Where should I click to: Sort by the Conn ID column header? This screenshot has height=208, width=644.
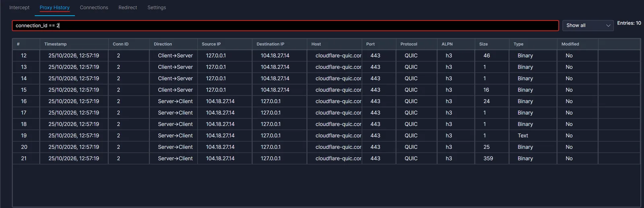click(x=129, y=44)
